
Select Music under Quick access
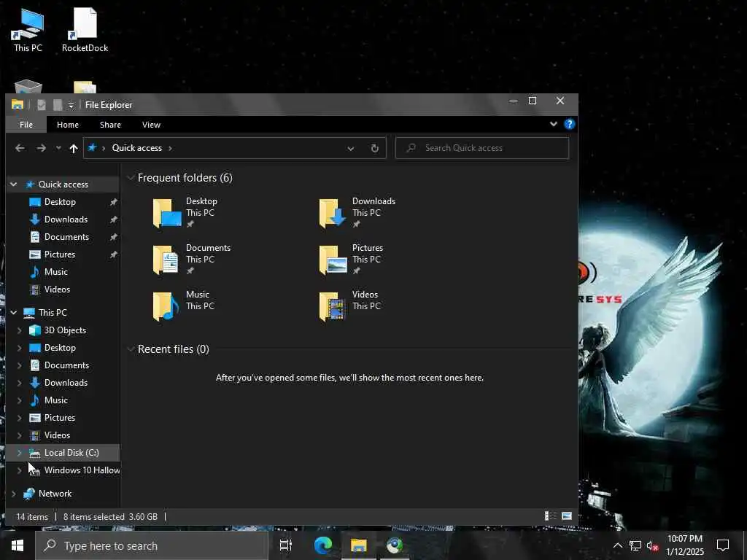click(x=56, y=272)
